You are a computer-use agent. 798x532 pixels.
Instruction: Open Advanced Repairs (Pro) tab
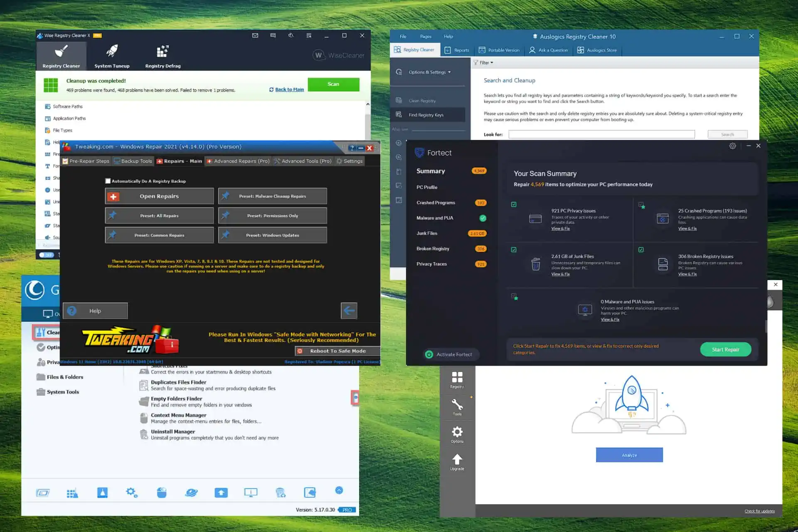pyautogui.click(x=238, y=161)
